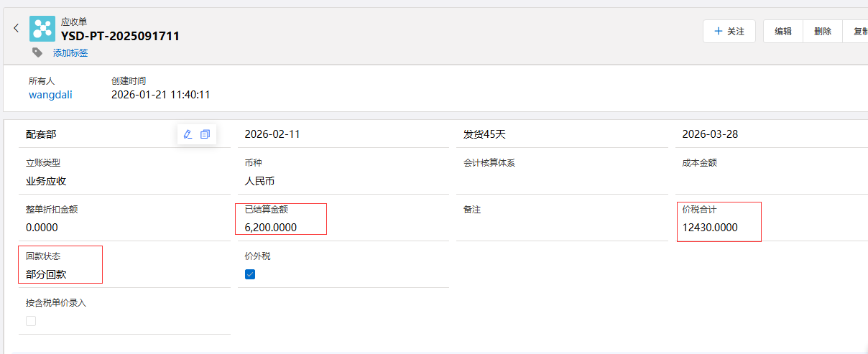
Task: Click the gray tag icon
Action: (x=37, y=52)
